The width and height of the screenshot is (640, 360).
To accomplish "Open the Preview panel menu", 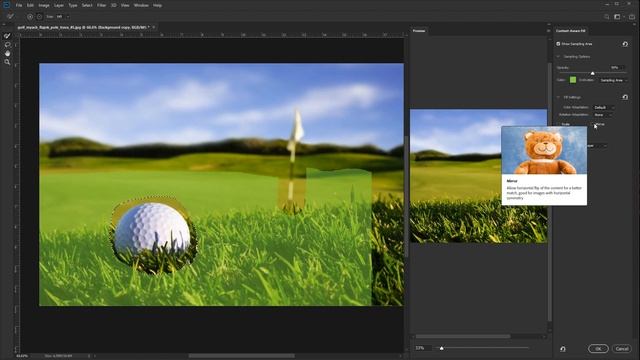I will 548,31.
